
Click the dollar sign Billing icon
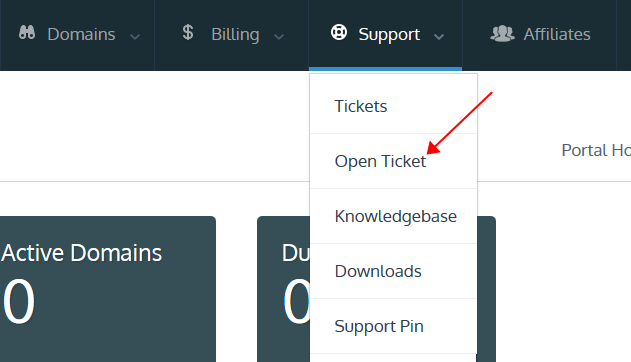[x=188, y=33]
